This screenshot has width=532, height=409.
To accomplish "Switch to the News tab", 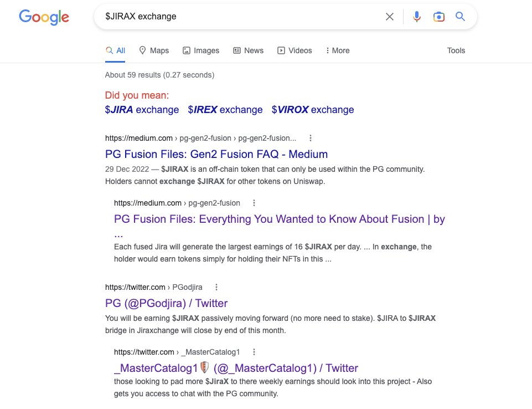I will point(249,50).
